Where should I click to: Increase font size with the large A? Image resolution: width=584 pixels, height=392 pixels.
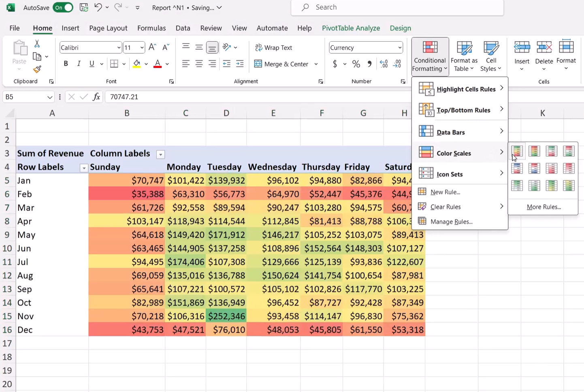(x=152, y=47)
